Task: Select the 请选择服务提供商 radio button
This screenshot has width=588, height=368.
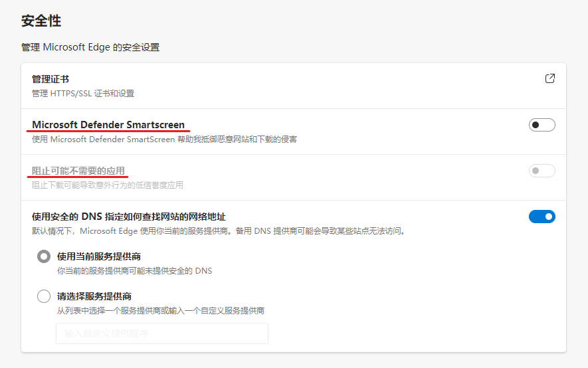Action: point(44,296)
